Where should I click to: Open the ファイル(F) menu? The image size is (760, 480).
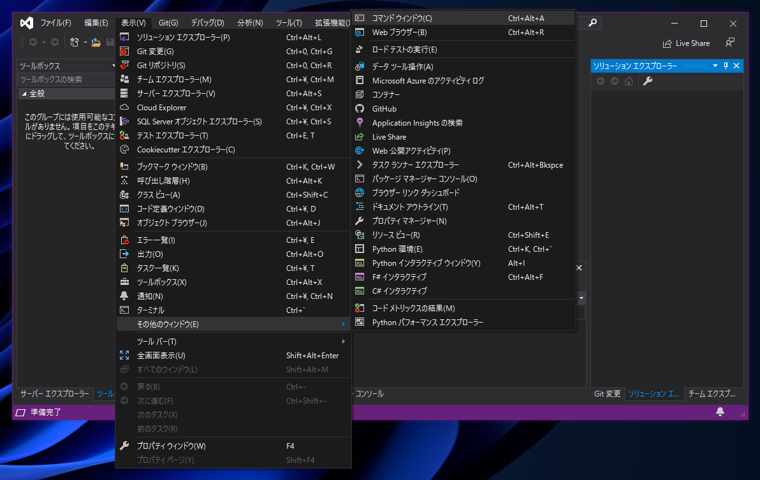(56, 23)
